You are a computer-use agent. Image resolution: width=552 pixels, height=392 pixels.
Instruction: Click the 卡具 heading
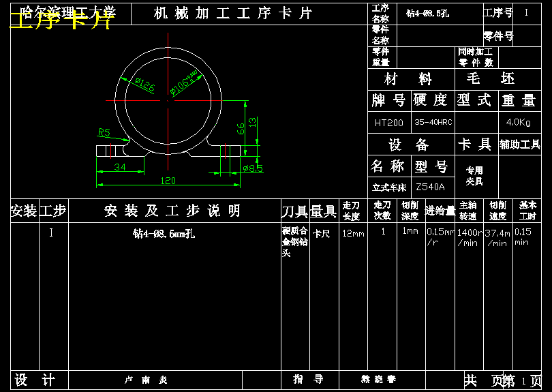click(x=474, y=144)
